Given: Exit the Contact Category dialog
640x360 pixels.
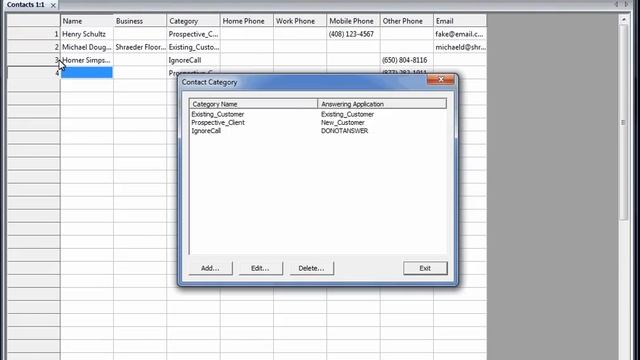Looking at the screenshot, I should (425, 268).
